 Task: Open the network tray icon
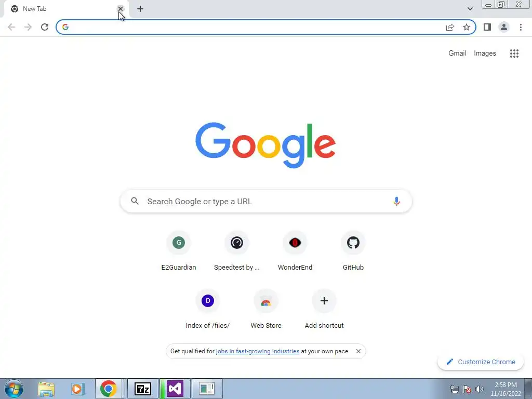click(454, 389)
